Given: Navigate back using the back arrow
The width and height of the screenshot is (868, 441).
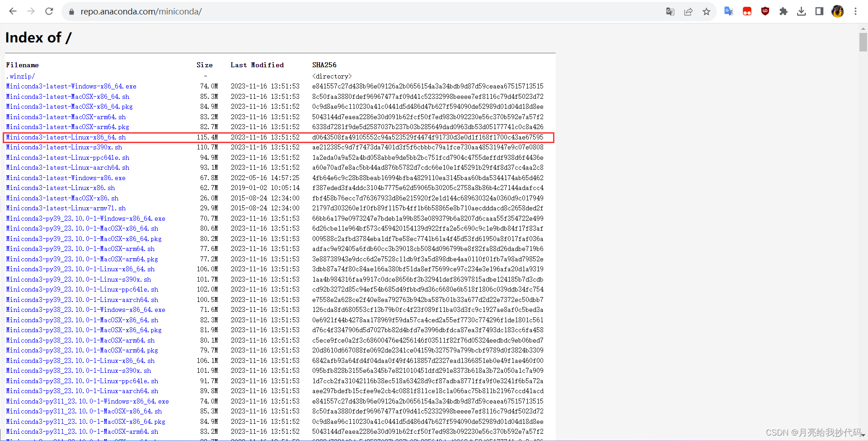Looking at the screenshot, I should click(x=13, y=11).
